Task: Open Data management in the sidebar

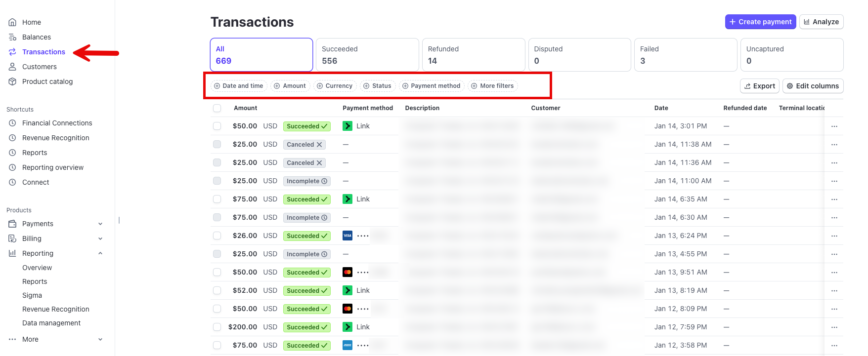Action: point(51,323)
